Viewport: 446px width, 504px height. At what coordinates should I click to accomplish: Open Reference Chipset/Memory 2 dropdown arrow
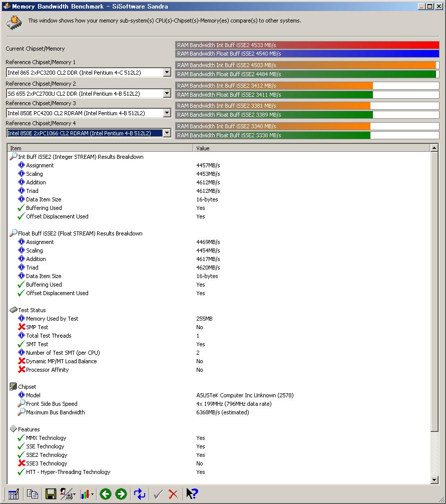pyautogui.click(x=167, y=93)
